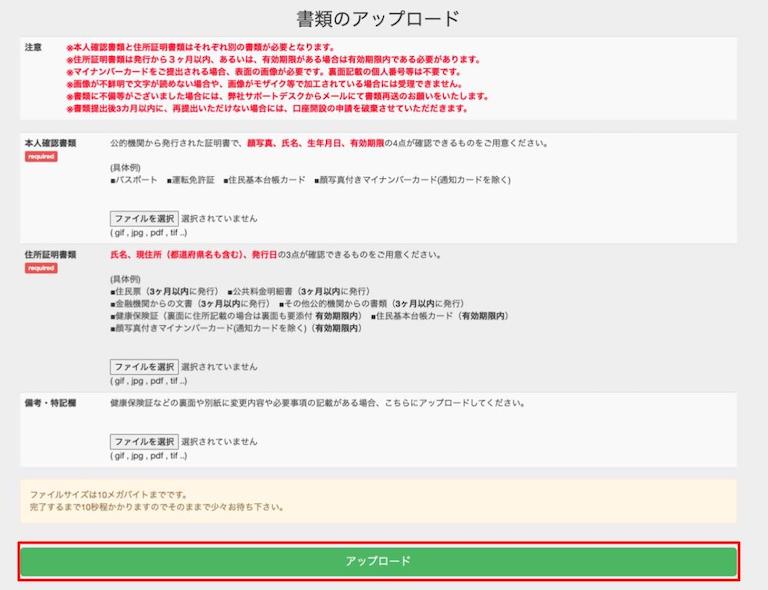Click the 健康保険証 upload instruction text

pyautogui.click(x=317, y=403)
